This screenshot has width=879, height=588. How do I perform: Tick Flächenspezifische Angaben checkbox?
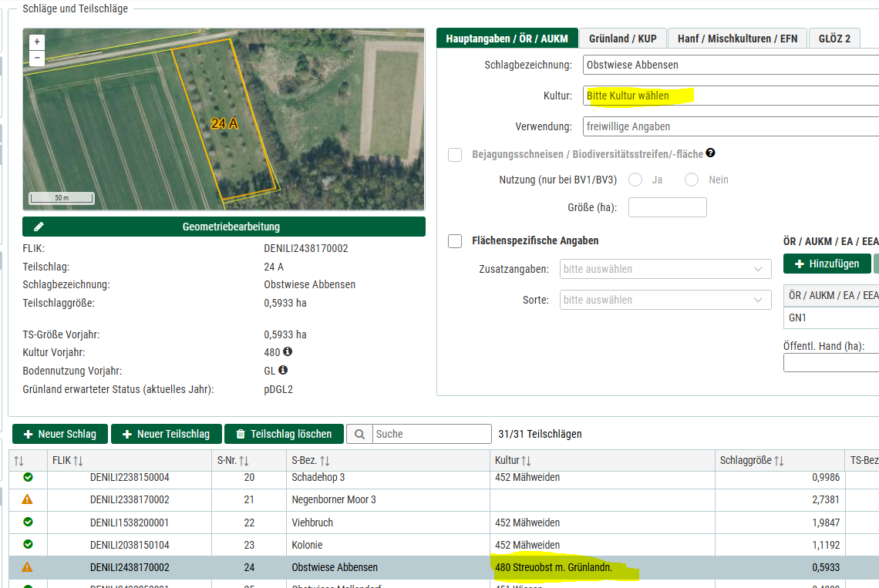pos(455,241)
